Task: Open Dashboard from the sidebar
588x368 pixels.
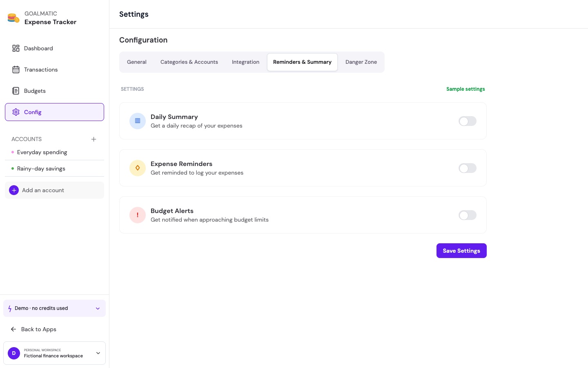Action: (x=54, y=48)
